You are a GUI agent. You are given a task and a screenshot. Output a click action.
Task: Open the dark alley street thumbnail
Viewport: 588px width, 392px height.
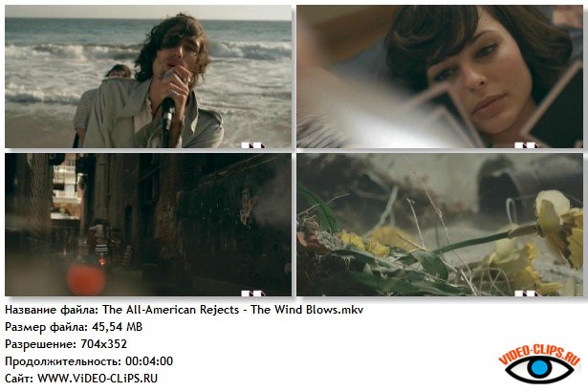coord(148,225)
